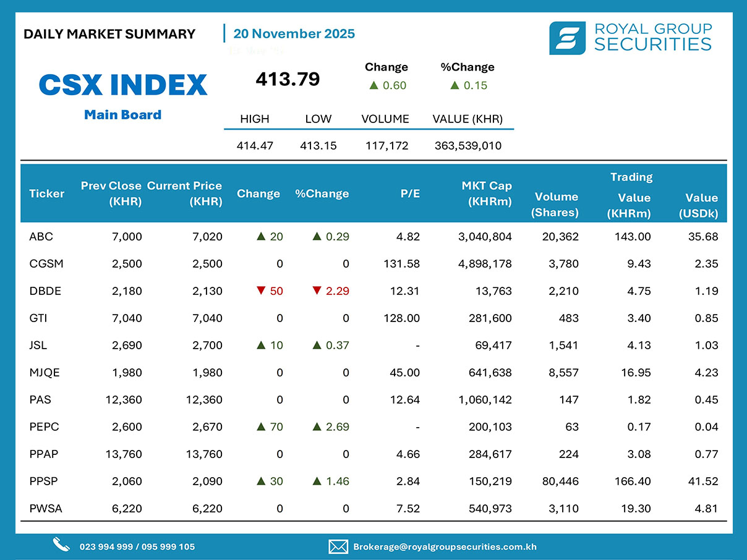The image size is (747, 560).
Task: Select the Ticker column header
Action: [46, 193]
